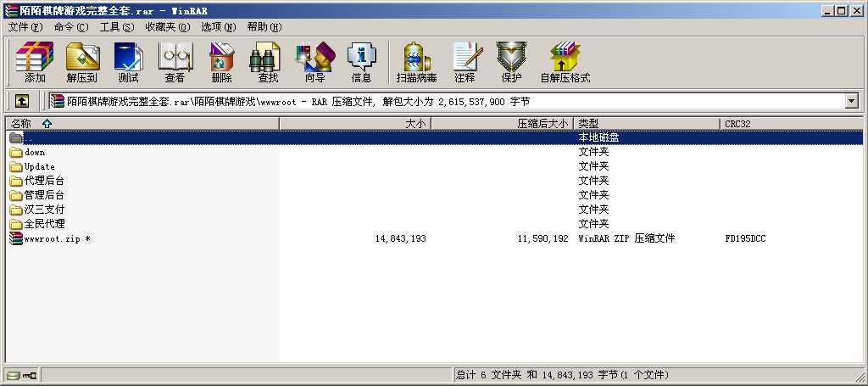Click 扫描病毒 (Virus Scan) icon
The image size is (868, 386).
tap(417, 62)
